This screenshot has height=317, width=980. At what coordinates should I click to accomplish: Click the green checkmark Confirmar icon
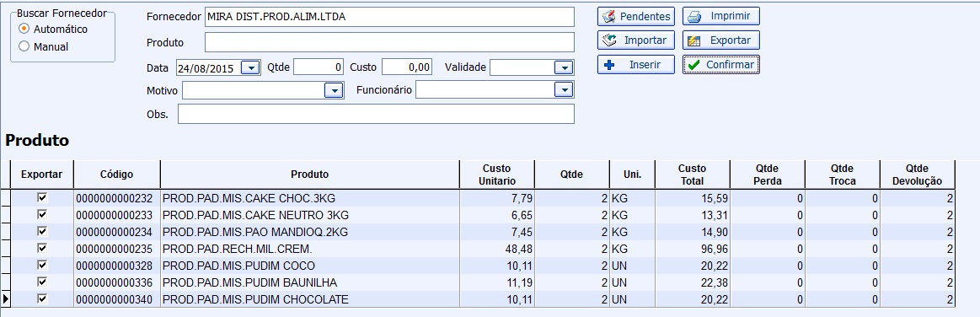tap(693, 64)
